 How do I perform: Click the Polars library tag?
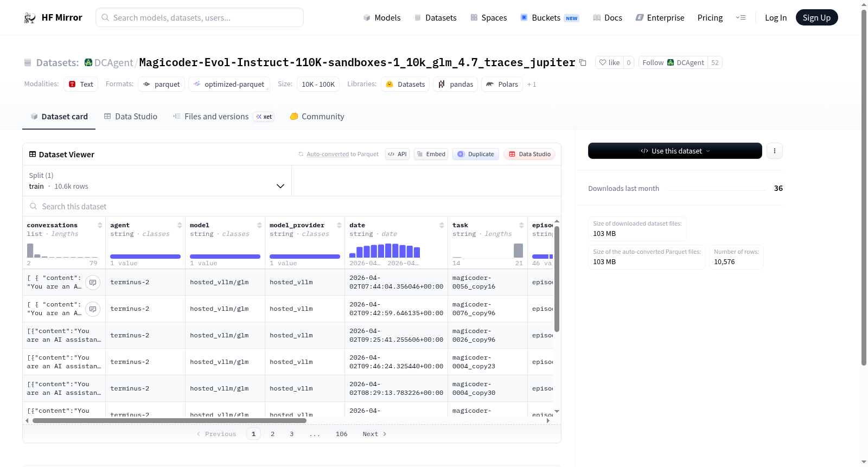coord(502,84)
